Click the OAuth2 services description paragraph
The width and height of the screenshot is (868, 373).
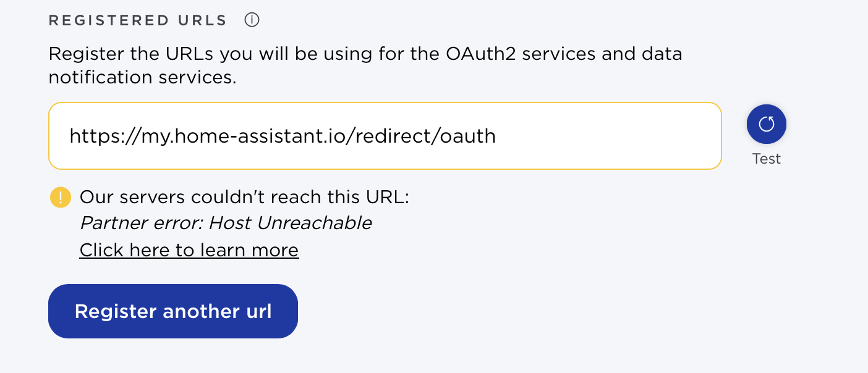(365, 65)
